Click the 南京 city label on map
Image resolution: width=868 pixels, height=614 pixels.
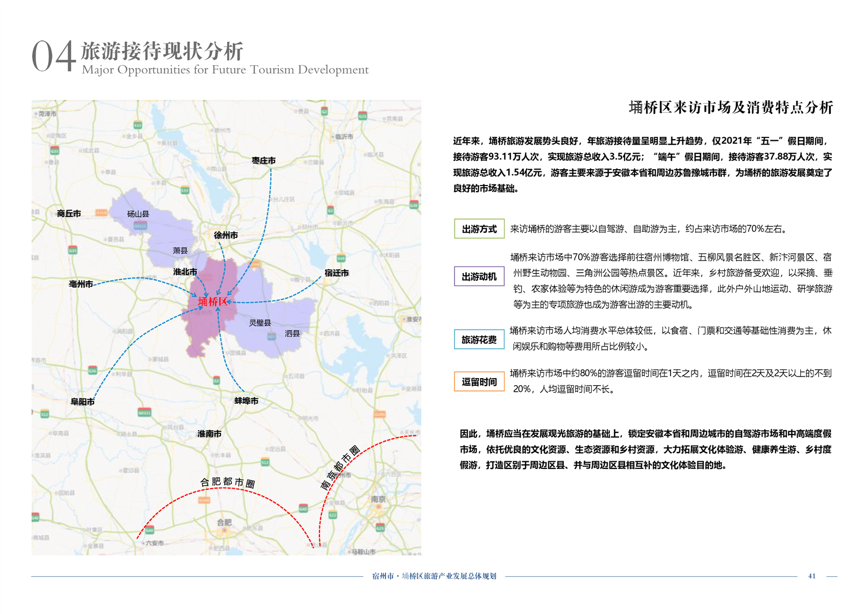(x=378, y=499)
